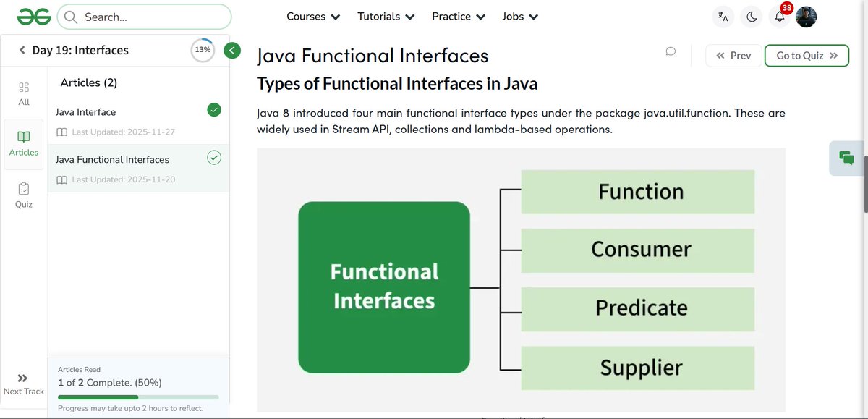Expand the Tutorials dropdown
The height and width of the screenshot is (419, 868).
coord(386,16)
